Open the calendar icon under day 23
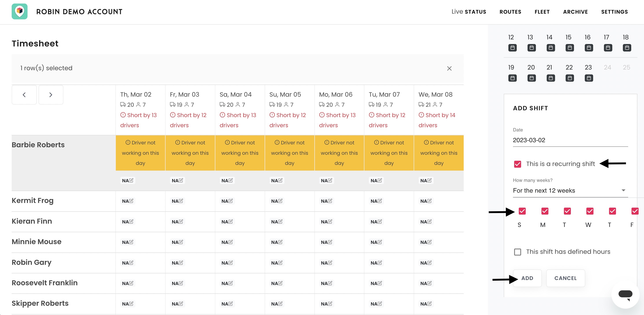 [x=589, y=78]
